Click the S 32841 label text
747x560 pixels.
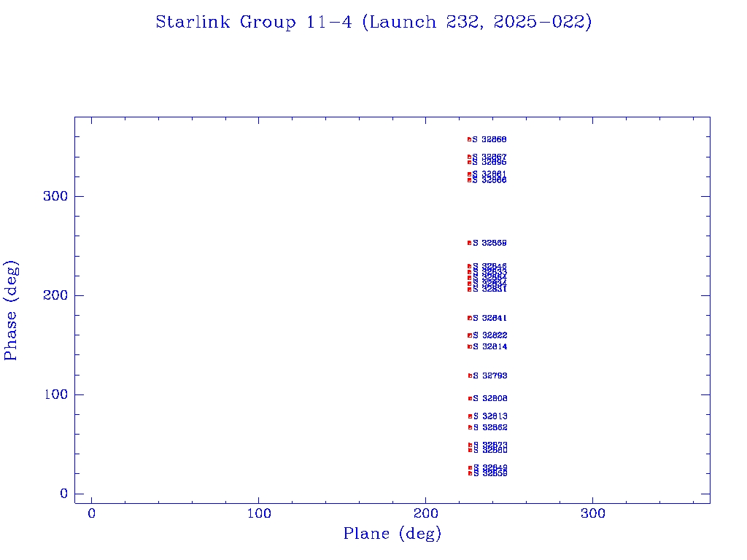point(490,318)
